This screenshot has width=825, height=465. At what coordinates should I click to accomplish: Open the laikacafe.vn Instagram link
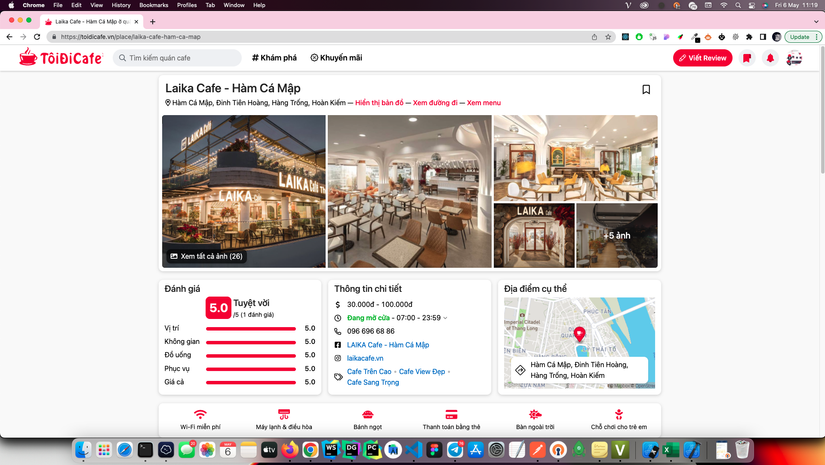coord(365,358)
